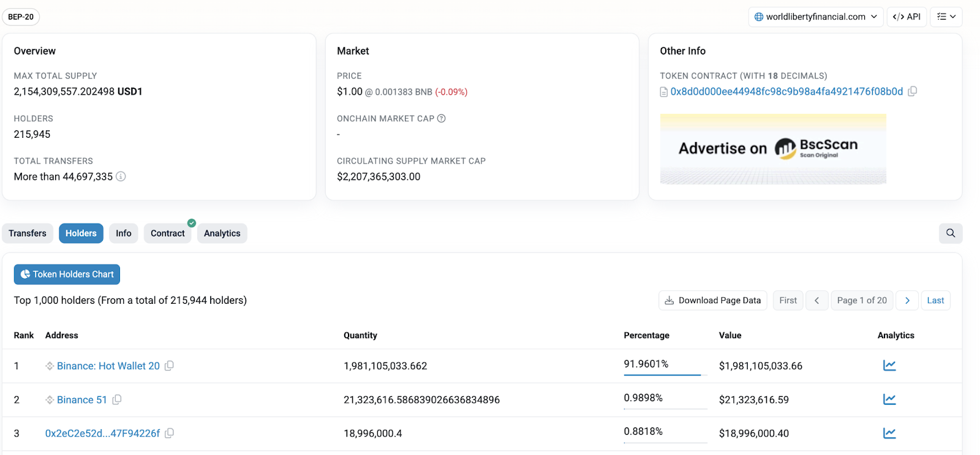The height and width of the screenshot is (455, 980).
Task: Select the $1.00 price value
Action: [x=350, y=91]
